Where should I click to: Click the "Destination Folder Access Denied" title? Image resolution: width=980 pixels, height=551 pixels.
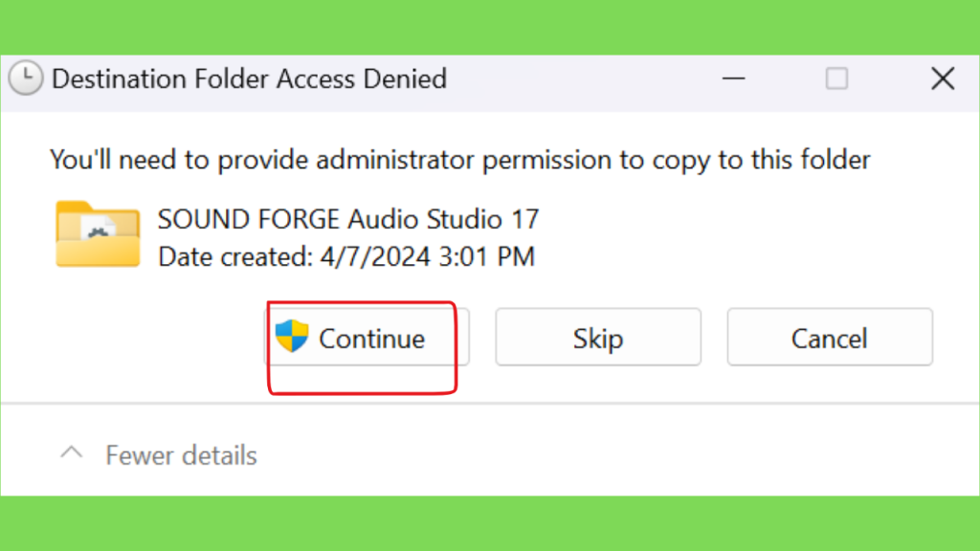249,78
